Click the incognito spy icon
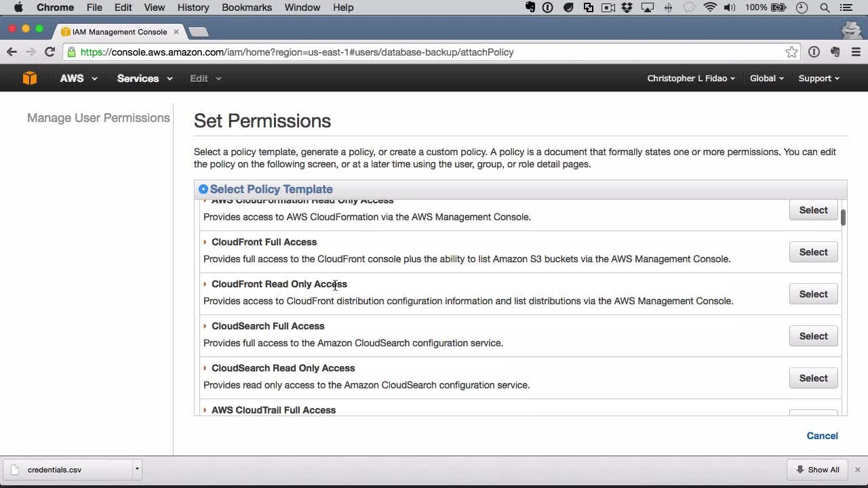Screen dimensions: 868x488 tap(852, 30)
